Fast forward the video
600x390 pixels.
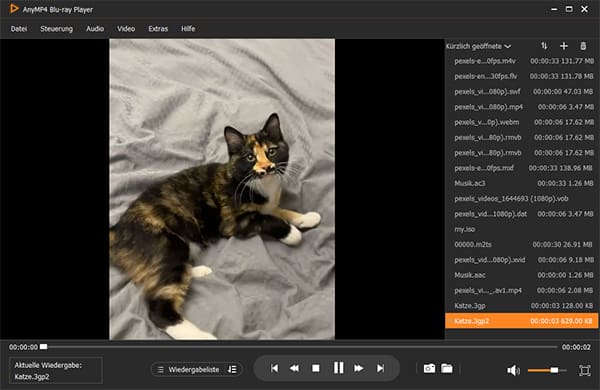359,368
